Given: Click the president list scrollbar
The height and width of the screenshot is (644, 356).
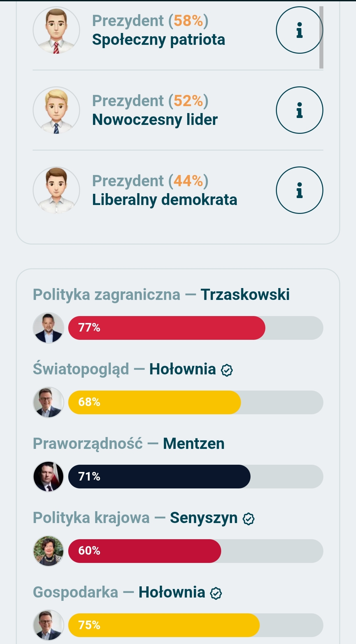Looking at the screenshot, I should click(321, 37).
